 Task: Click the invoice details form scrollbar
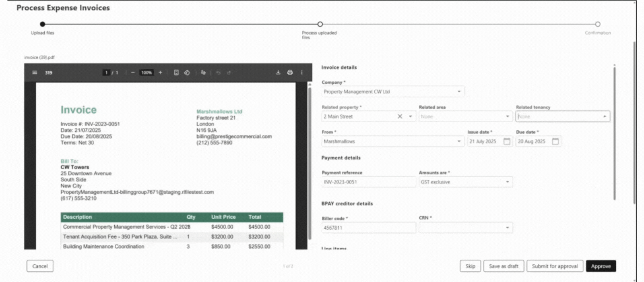pyautogui.click(x=614, y=133)
